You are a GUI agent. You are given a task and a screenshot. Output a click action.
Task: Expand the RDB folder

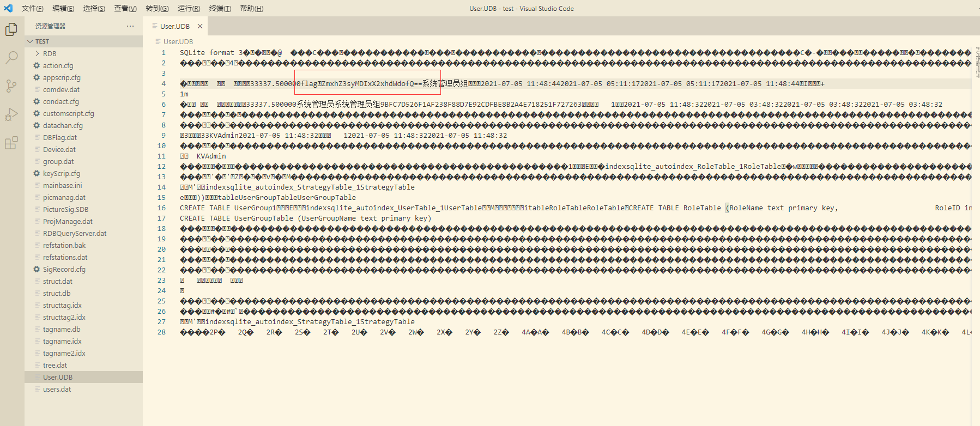(x=83, y=53)
